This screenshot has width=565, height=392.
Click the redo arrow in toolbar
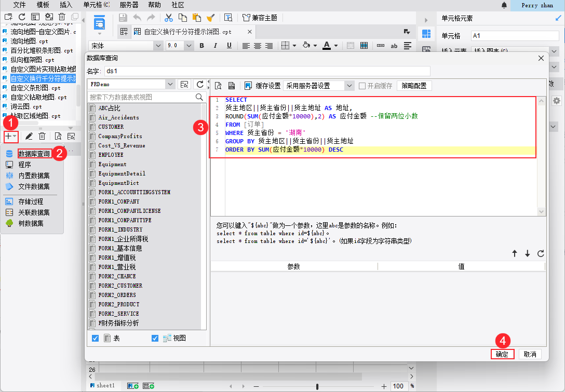[151, 18]
